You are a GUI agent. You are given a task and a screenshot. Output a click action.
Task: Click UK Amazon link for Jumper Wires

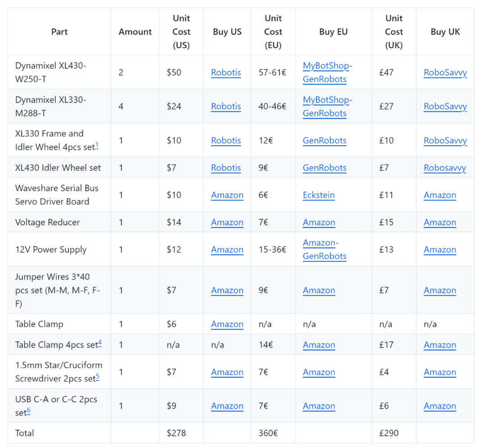[440, 290]
